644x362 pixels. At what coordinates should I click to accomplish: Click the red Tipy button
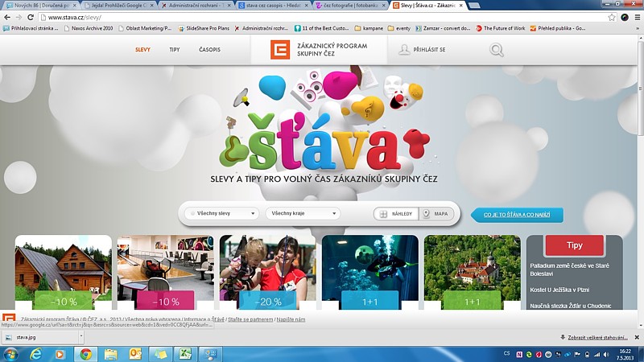[574, 245]
